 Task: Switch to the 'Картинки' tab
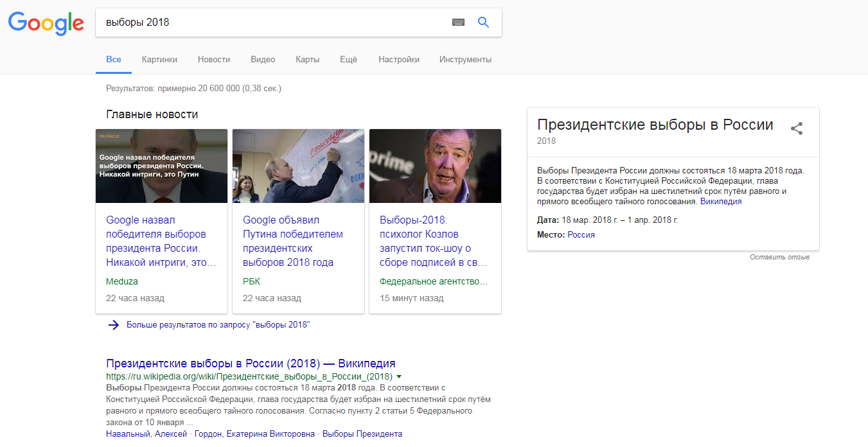pos(159,59)
